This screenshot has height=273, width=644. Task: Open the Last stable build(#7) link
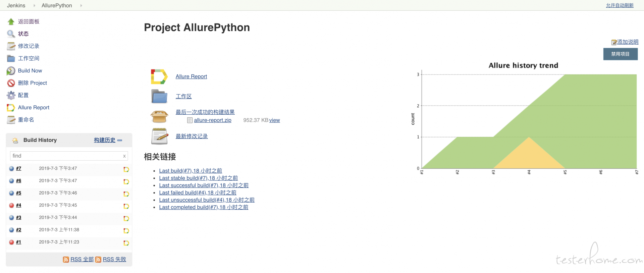point(198,178)
